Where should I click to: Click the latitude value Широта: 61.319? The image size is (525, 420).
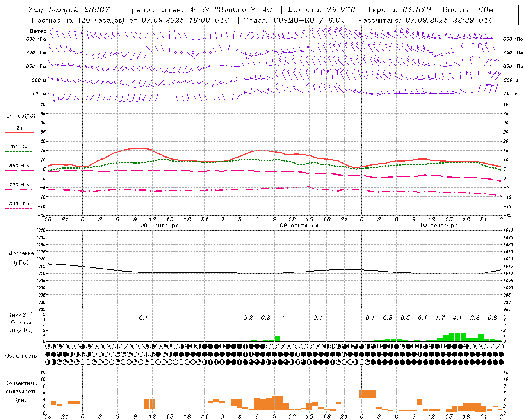coord(399,10)
